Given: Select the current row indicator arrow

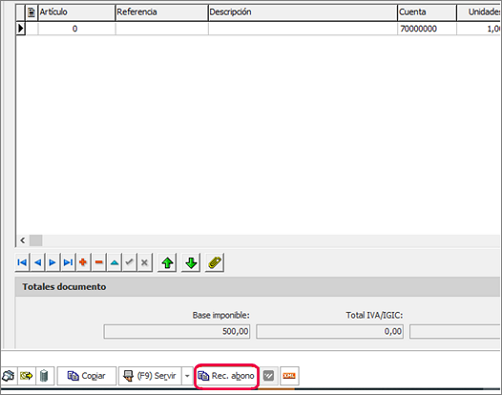Looking at the screenshot, I should 21,29.
